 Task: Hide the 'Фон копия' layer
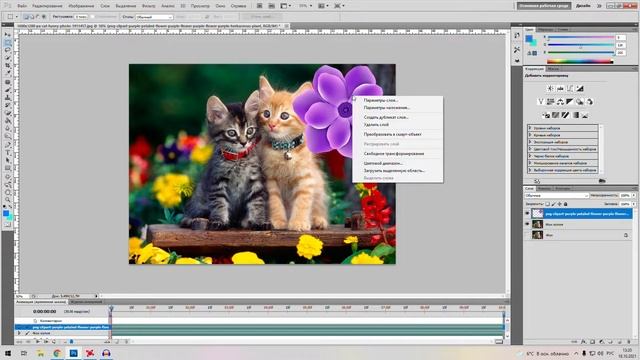coord(527,224)
